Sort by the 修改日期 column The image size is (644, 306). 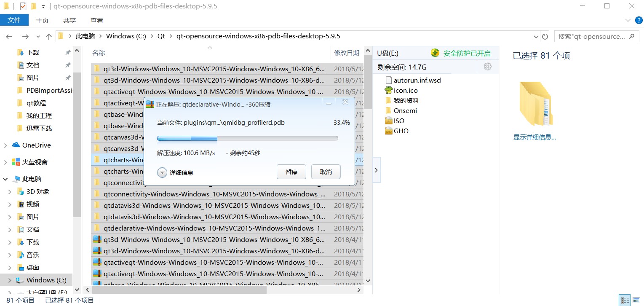(347, 53)
